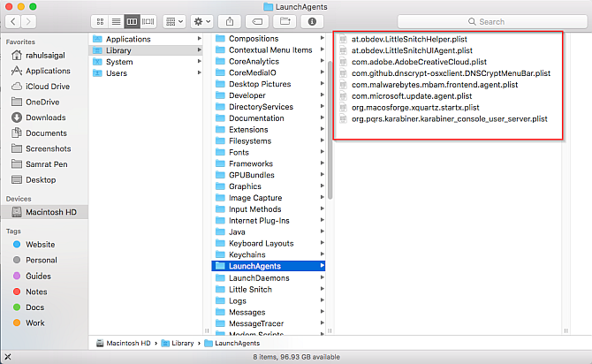Expand arrow next to LaunchDaemons folder
Image resolution: width=592 pixels, height=364 pixels.
[x=322, y=277]
